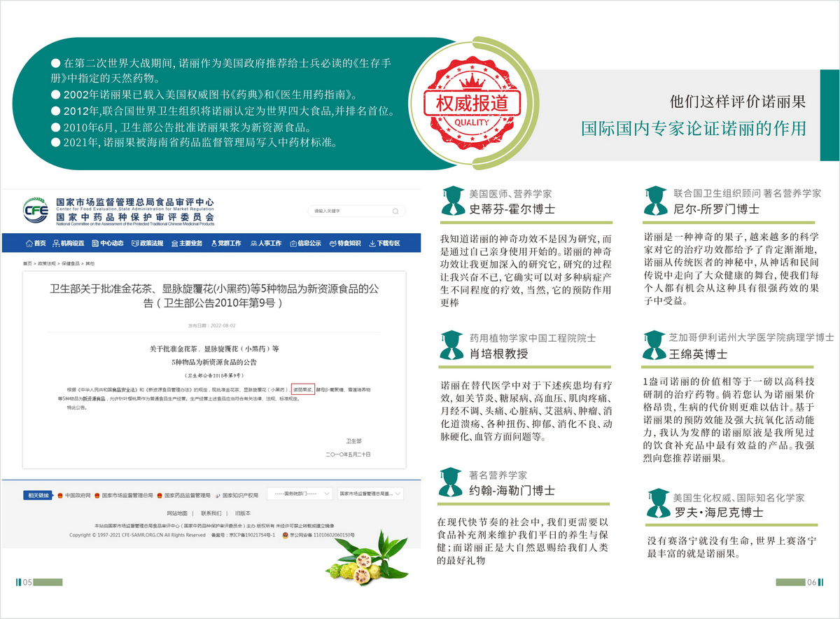
Task: Click the name 尼尔-所罗门博士
Action: click(717, 209)
